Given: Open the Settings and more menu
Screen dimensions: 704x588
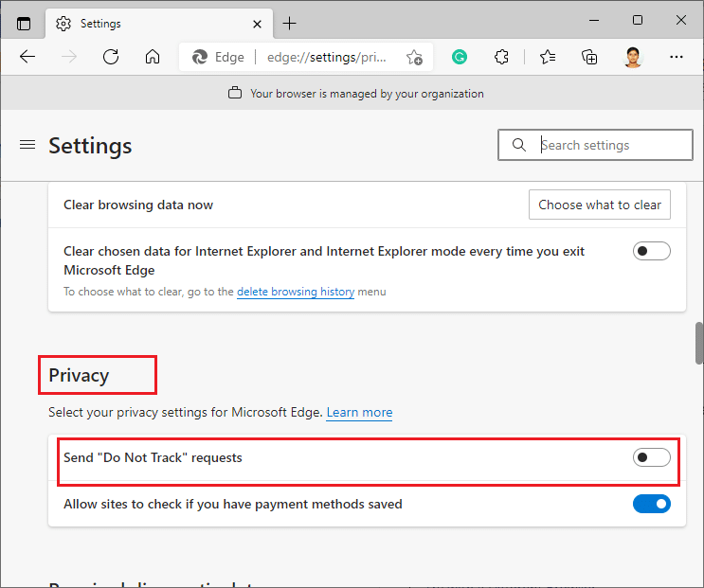Looking at the screenshot, I should 677,57.
